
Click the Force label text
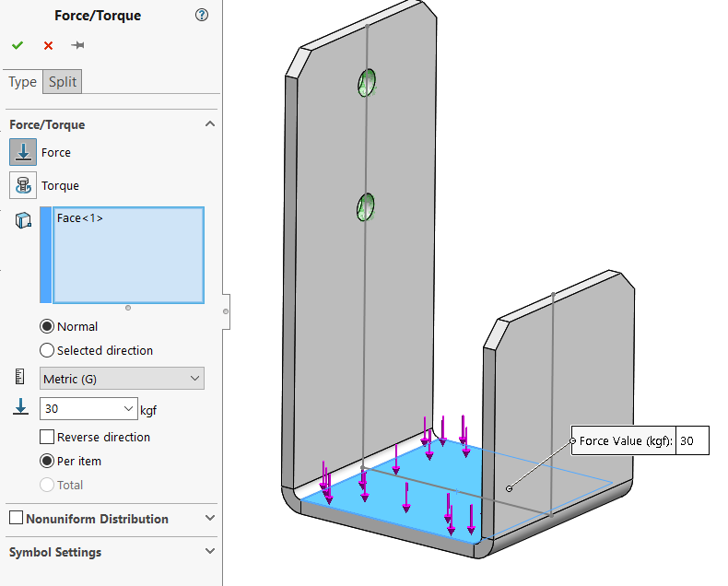tap(55, 152)
